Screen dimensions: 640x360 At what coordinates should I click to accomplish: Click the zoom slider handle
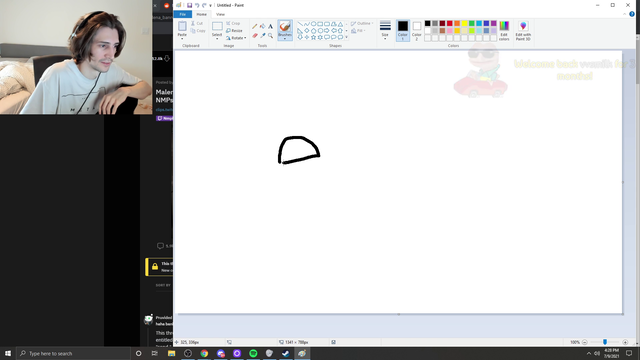point(605,342)
